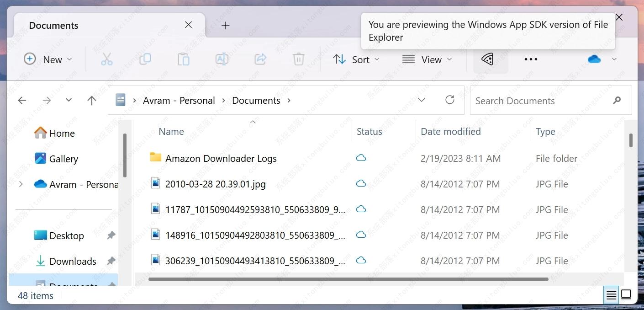644x310 pixels.
Task: Switch to large thumbnails view in status bar
Action: [625, 295]
